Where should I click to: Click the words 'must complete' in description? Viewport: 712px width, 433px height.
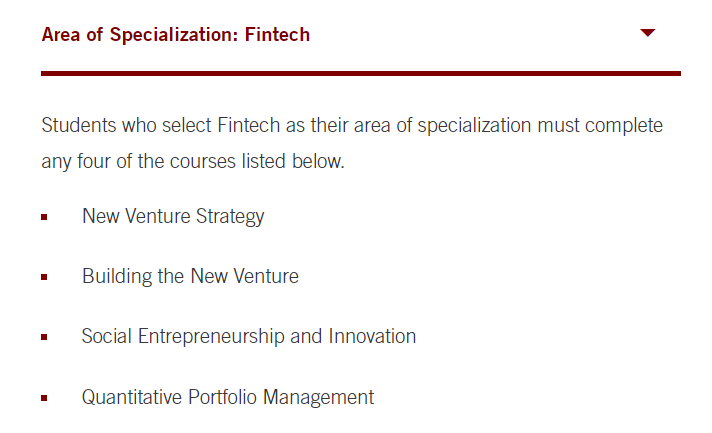click(x=600, y=126)
